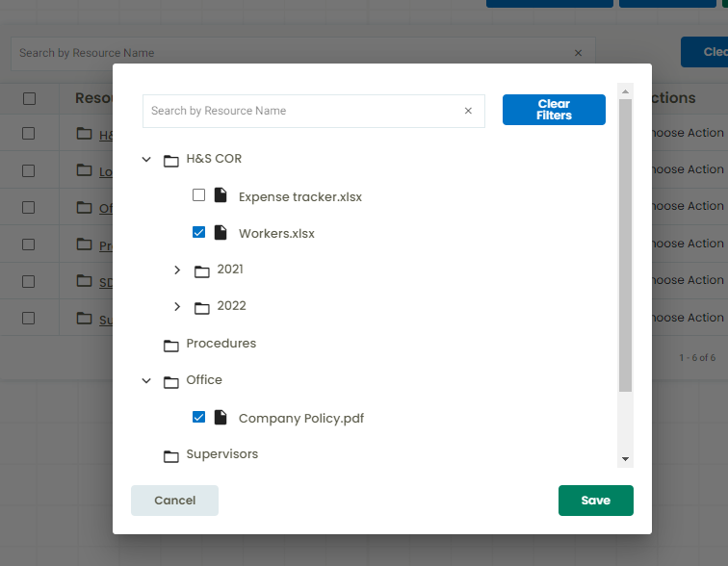Collapse the Office folder
728x566 pixels.
146,381
